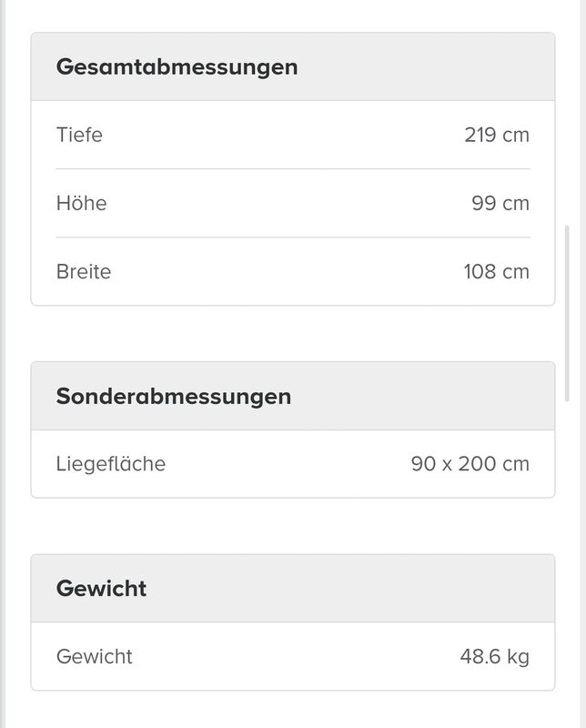The width and height of the screenshot is (586, 728).
Task: Select the Höhe row label
Action: [x=81, y=203]
